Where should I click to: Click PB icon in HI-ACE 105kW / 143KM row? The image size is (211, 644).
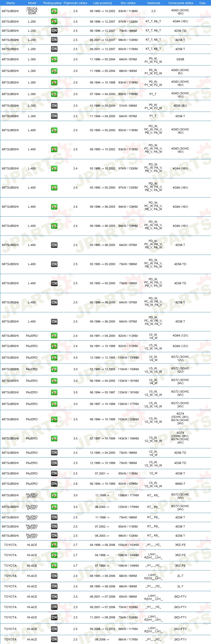tap(54, 545)
